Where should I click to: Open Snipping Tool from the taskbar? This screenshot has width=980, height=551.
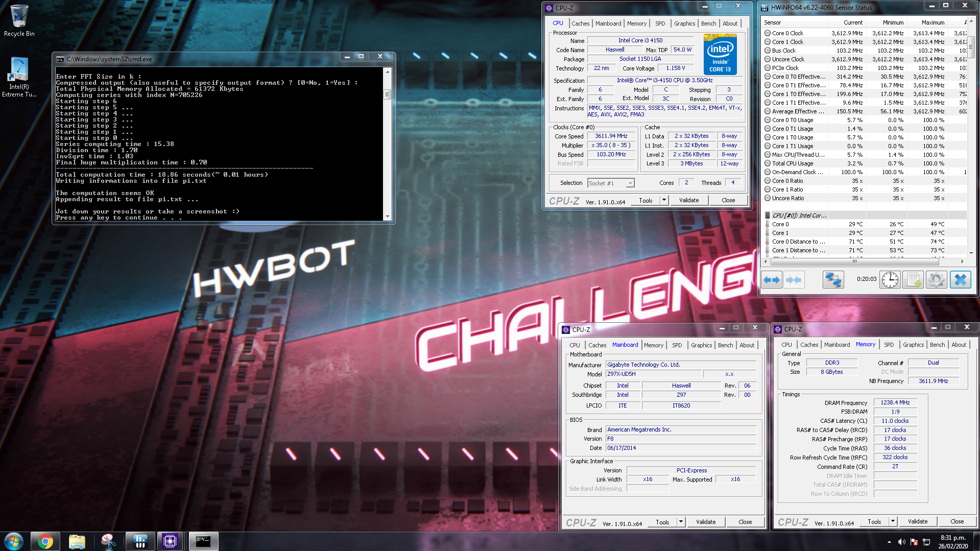[x=108, y=541]
